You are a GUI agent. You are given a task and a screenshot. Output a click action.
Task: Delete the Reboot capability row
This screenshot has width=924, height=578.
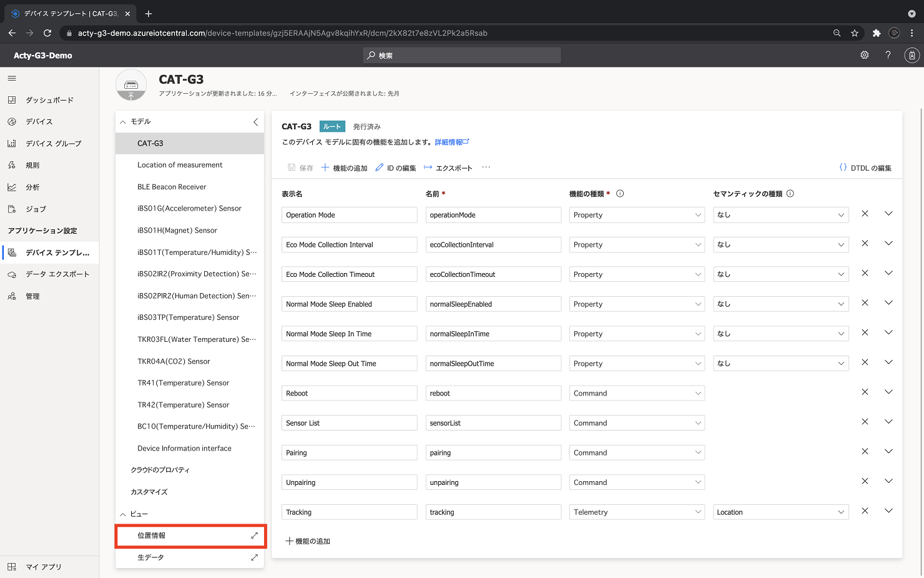click(865, 392)
